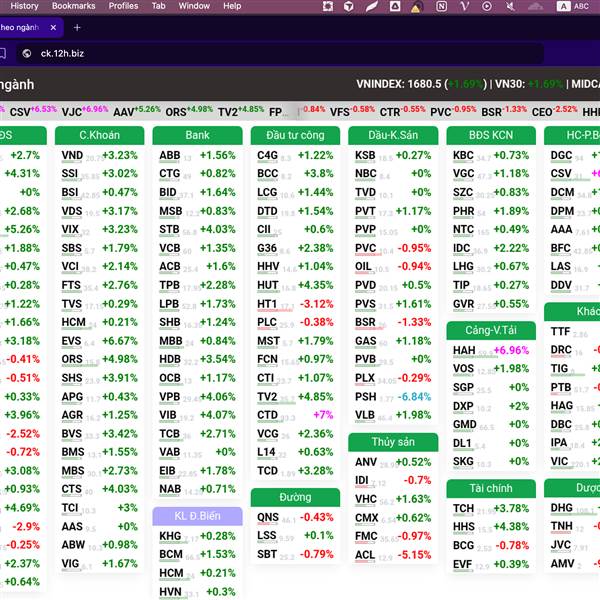
Task: Click AAV +5.26% in the scrolling ticker
Action: point(137,111)
